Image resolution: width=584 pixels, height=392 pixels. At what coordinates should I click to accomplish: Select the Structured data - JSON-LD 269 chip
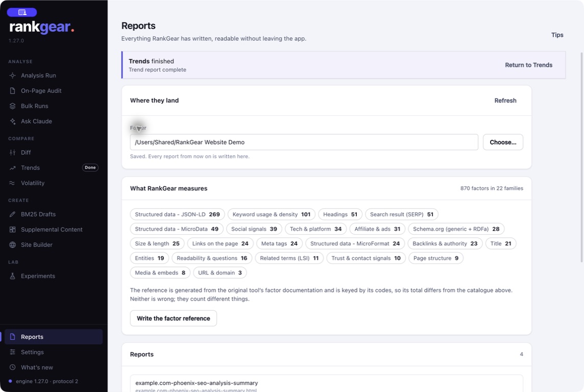click(177, 214)
